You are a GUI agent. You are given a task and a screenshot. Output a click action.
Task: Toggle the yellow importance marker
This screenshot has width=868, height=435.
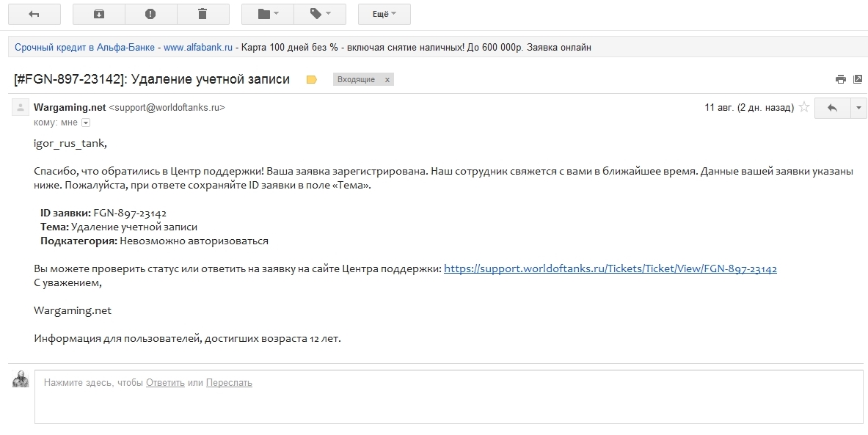[x=311, y=79]
